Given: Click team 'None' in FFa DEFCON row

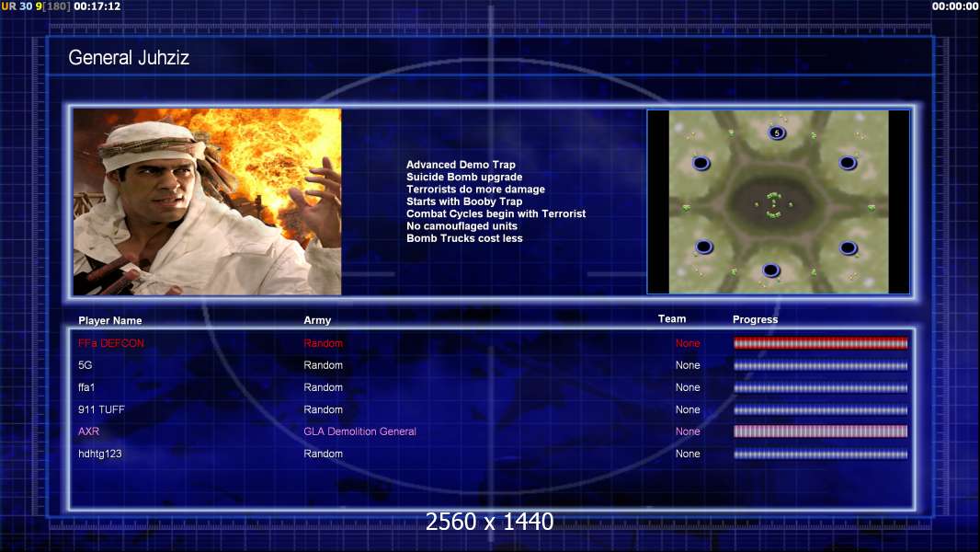Looking at the screenshot, I should [688, 343].
